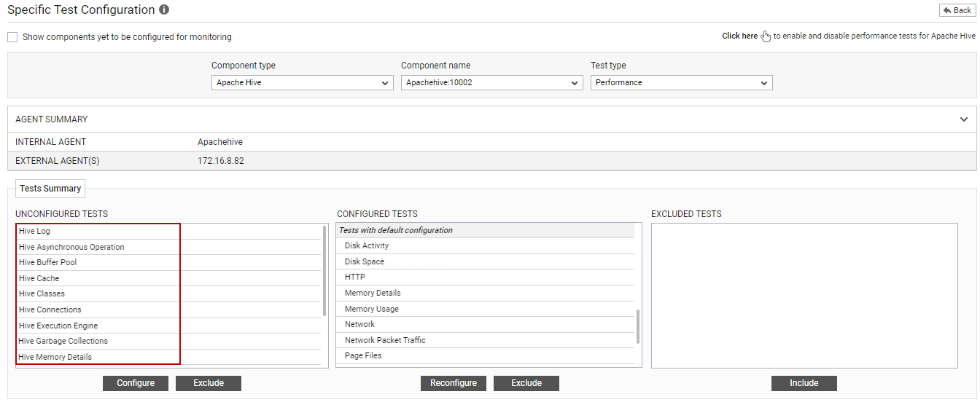Click Exclude under unconfigured tests
Viewport: 980px width, 402px height.
click(x=209, y=383)
